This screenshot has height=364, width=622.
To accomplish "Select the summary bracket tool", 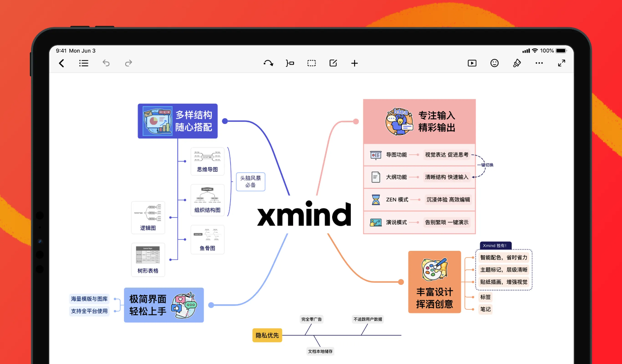I will click(290, 63).
